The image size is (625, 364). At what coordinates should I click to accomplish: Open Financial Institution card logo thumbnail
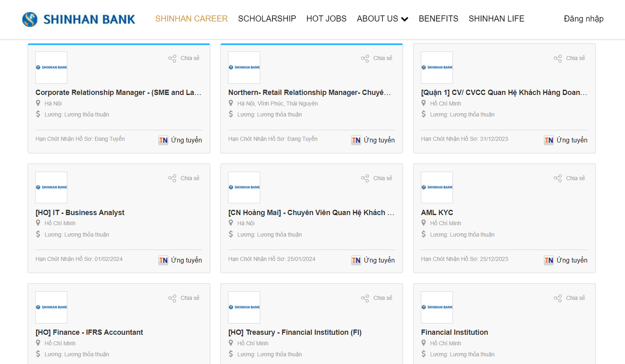click(x=437, y=307)
